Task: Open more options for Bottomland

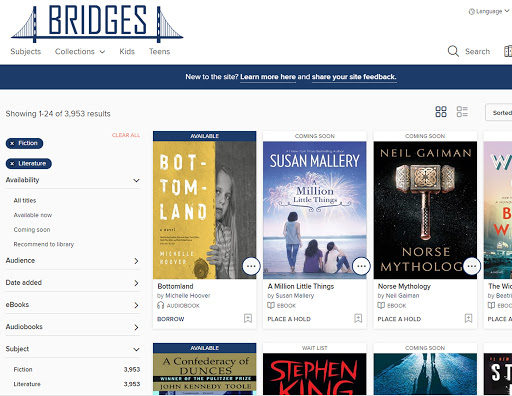Action: coord(251,266)
